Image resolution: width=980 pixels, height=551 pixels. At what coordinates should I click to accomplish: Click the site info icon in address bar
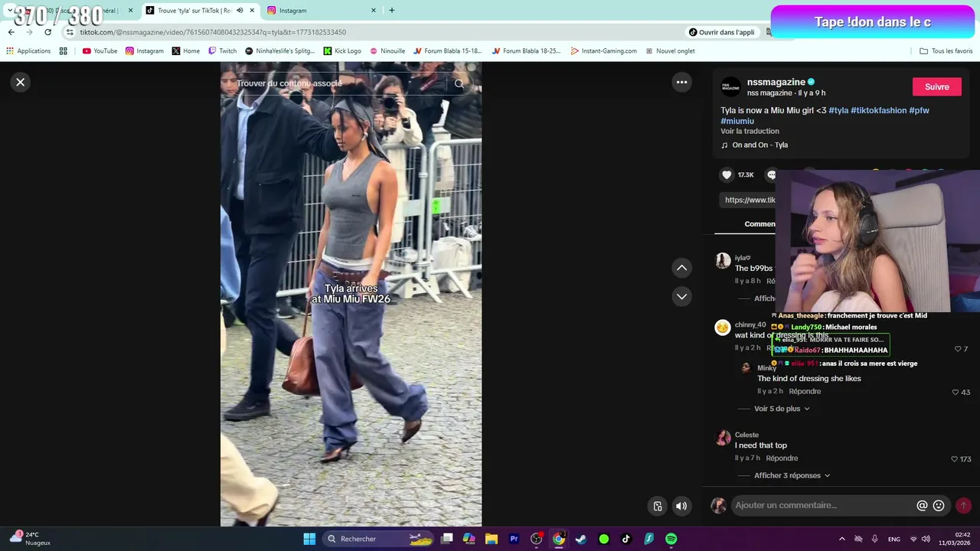click(x=70, y=32)
